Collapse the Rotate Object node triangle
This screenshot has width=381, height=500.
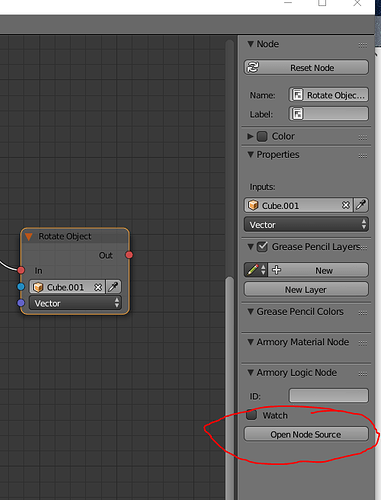click(29, 237)
